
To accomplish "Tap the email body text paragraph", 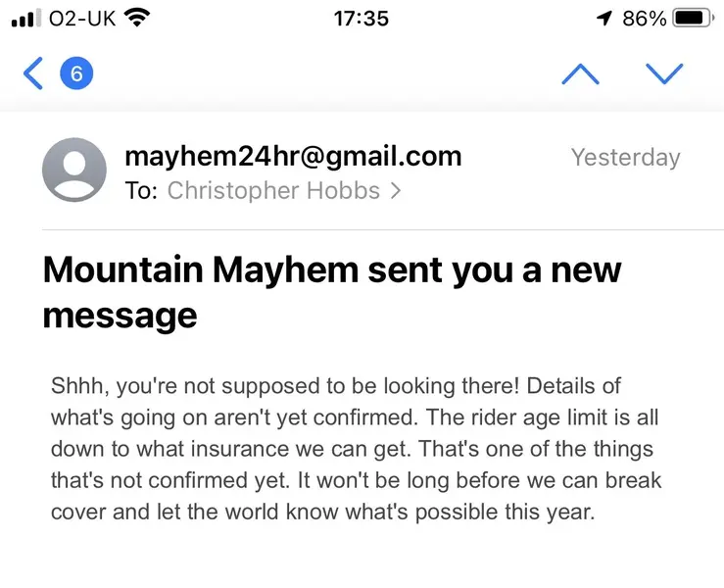I will [x=356, y=449].
